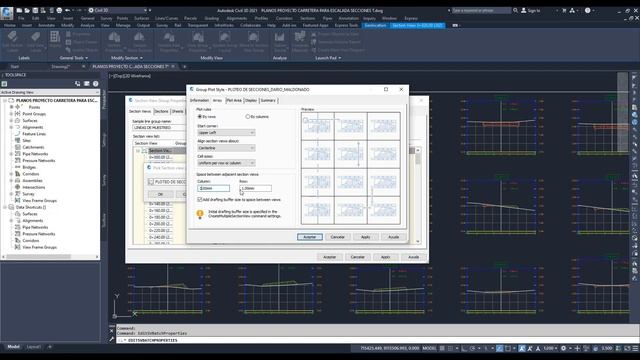Viewport: 640px width, 360px height.
Task: Click Ayuda in Group Plot Style dialog
Action: 393,237
